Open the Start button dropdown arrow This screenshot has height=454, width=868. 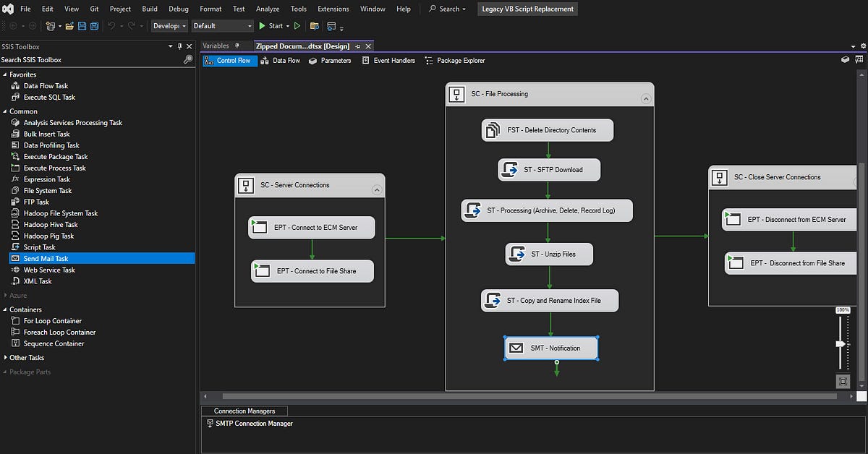(286, 26)
